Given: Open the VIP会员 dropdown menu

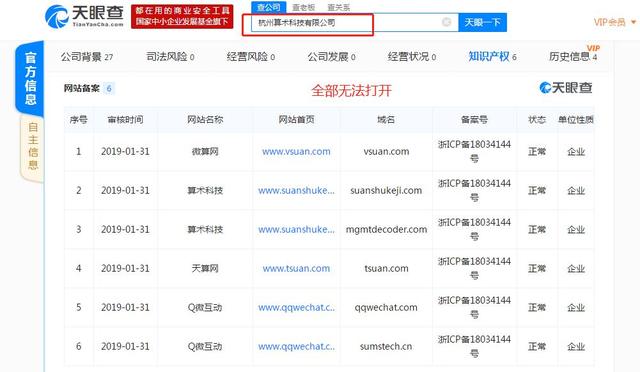Looking at the screenshot, I should pos(614,22).
